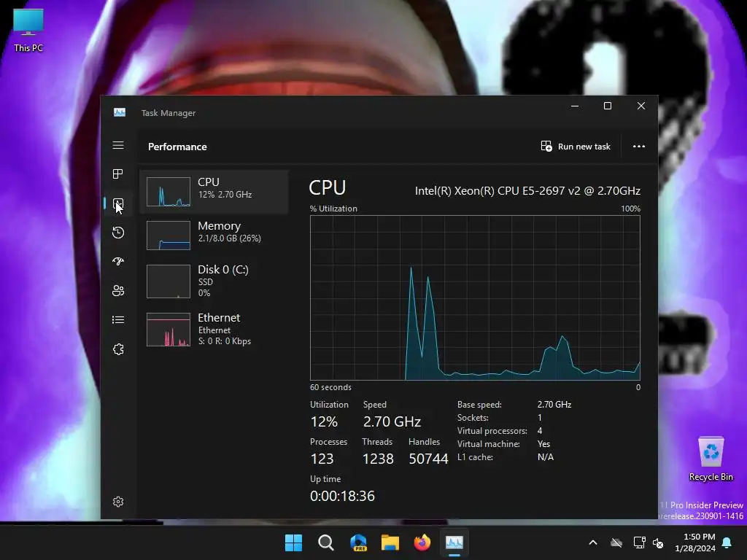Open the Task Manager hamburger navigation menu

pos(118,145)
